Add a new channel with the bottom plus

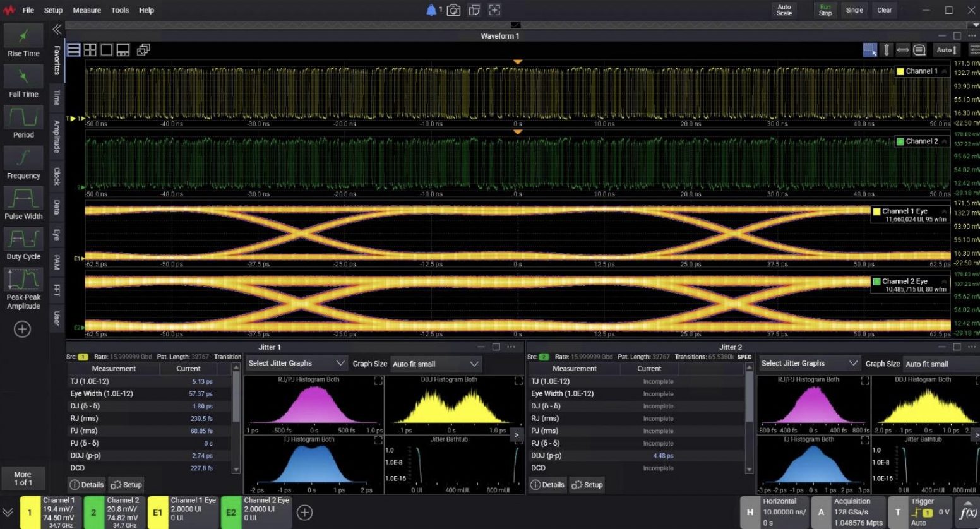305,513
